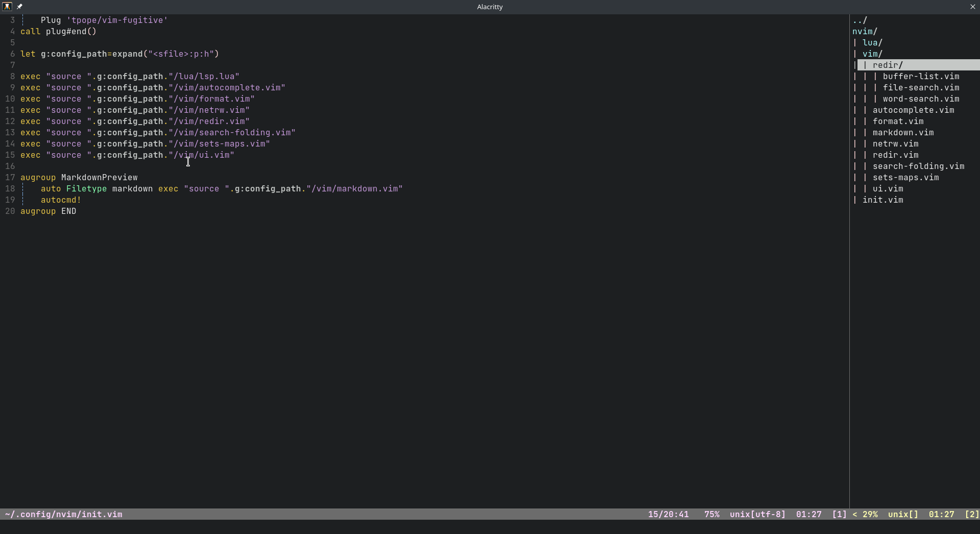Image resolution: width=980 pixels, height=534 pixels.
Task: Click the line sourcing /vim/netrw.vim
Action: coord(135,110)
